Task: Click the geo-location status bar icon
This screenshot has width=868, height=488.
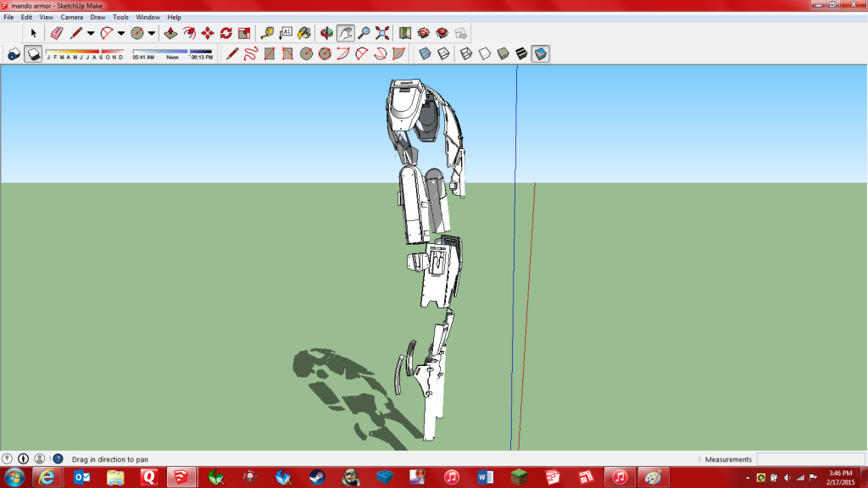Action: pos(7,458)
